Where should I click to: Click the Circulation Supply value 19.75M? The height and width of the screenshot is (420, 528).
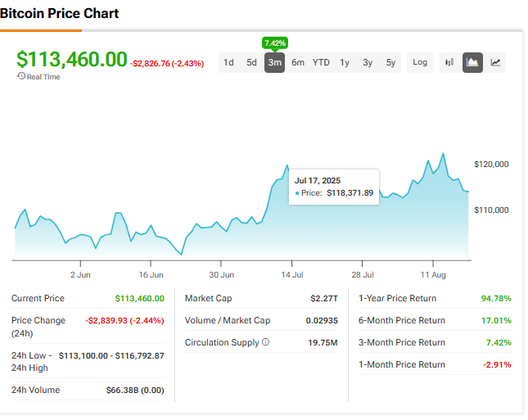323,342
